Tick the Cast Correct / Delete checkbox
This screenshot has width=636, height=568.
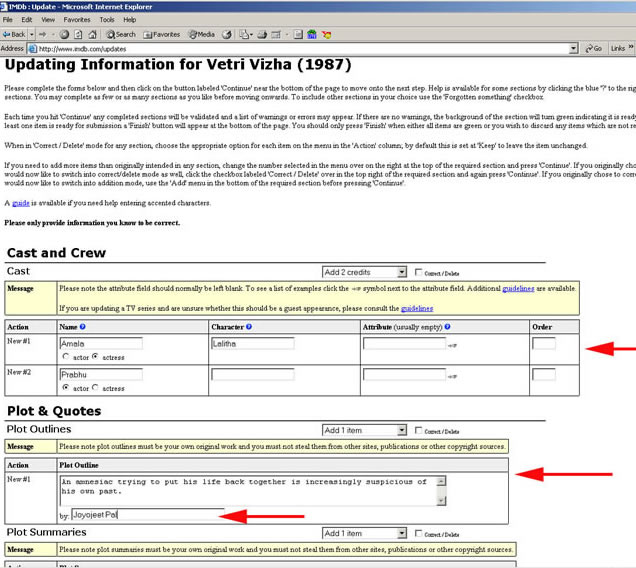[x=418, y=272]
